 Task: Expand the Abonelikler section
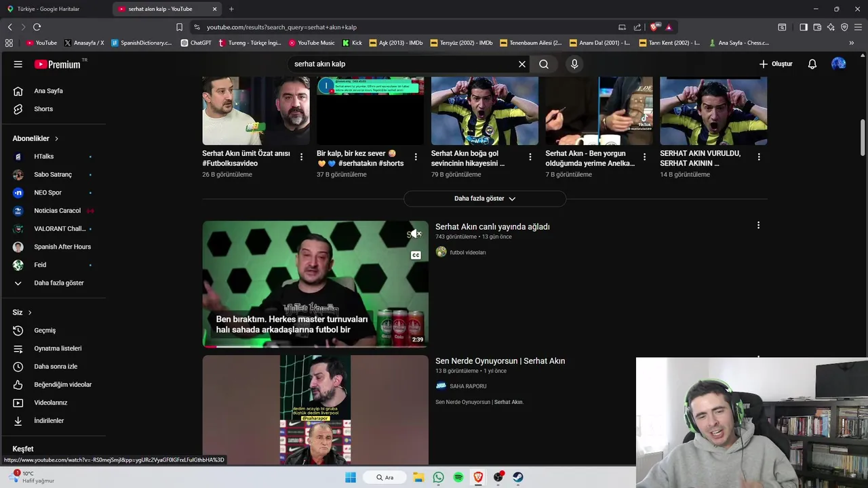(x=35, y=138)
